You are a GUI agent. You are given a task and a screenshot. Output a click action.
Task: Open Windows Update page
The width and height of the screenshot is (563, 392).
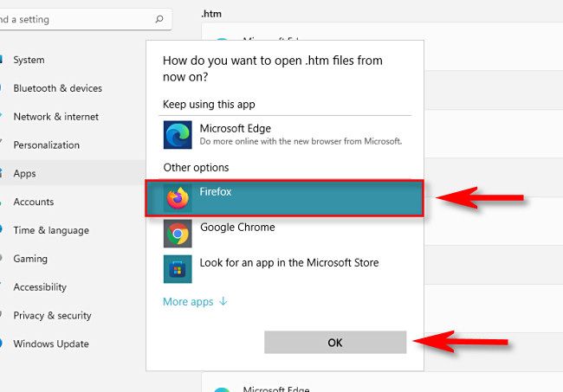[x=51, y=344]
